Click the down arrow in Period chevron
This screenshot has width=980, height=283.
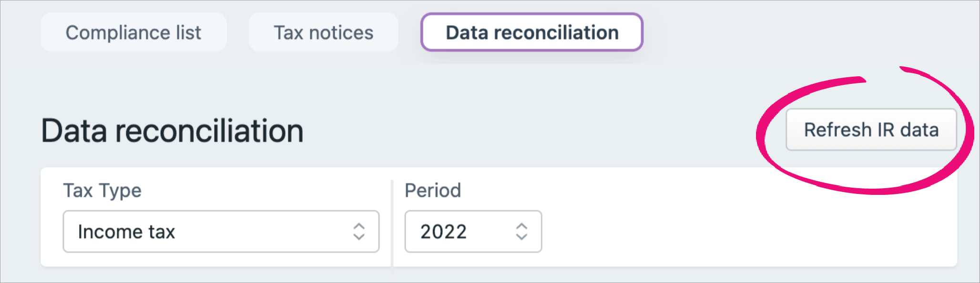pyautogui.click(x=521, y=237)
